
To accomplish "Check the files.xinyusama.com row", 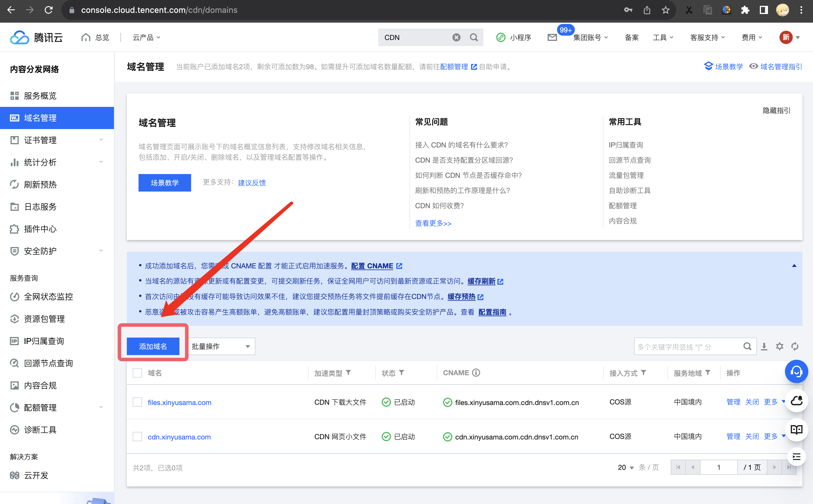I will [x=137, y=402].
